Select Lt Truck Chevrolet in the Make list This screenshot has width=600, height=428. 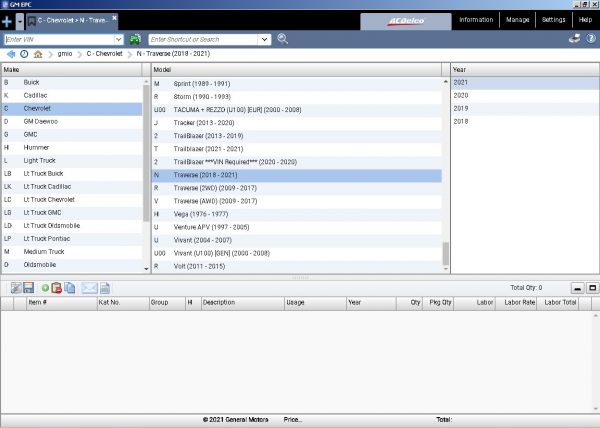[72, 200]
